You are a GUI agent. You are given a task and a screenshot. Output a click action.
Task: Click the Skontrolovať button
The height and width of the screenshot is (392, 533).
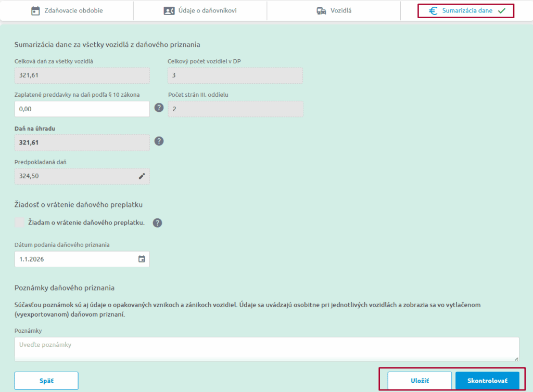tap(487, 381)
